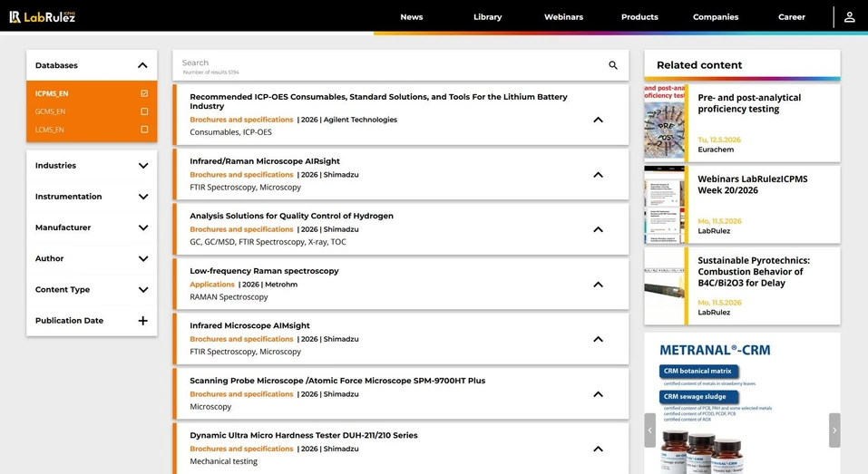
Task: Go to next ad slide arrow
Action: tap(834, 430)
